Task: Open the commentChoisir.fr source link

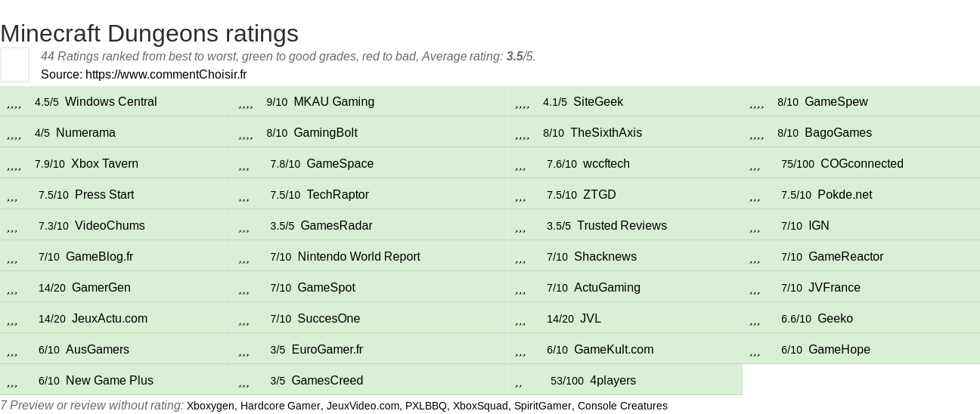Action: (166, 74)
